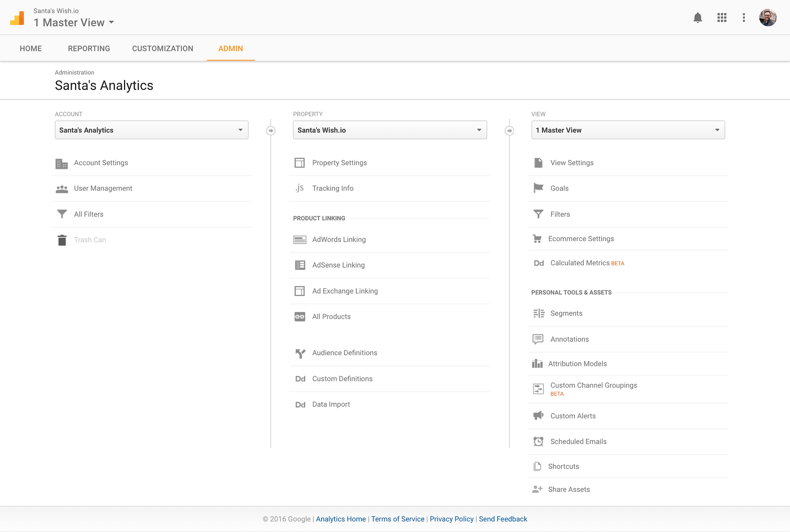The image size is (790, 532).
Task: Click the REPORTING tab
Action: pos(88,48)
